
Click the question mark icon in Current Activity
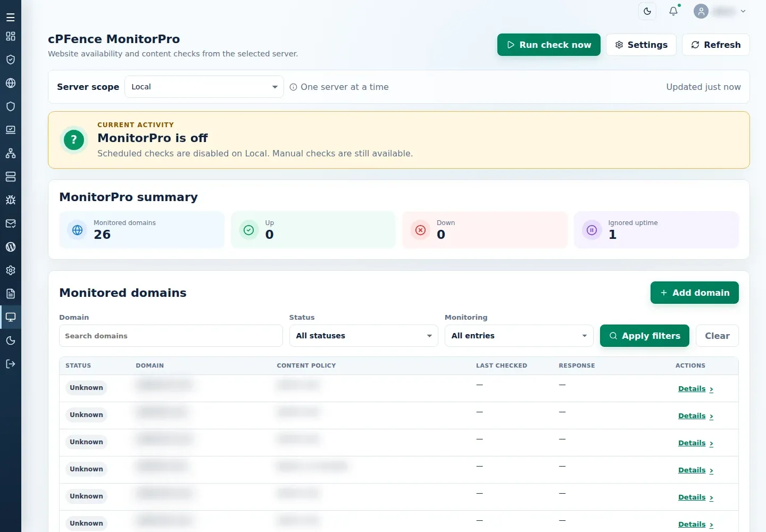coord(74,140)
